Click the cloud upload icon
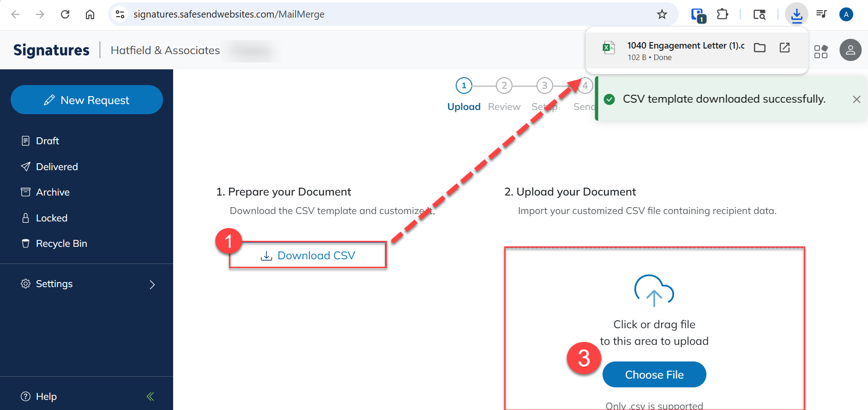 [654, 291]
